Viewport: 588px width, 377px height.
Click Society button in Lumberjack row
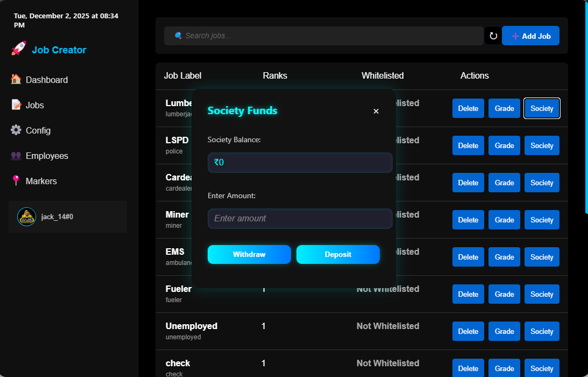pyautogui.click(x=542, y=108)
